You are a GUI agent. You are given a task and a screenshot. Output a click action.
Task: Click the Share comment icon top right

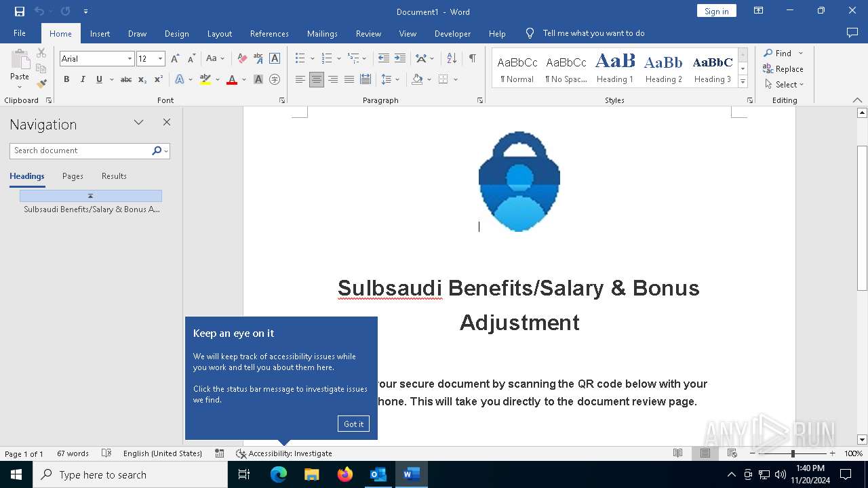tap(852, 33)
